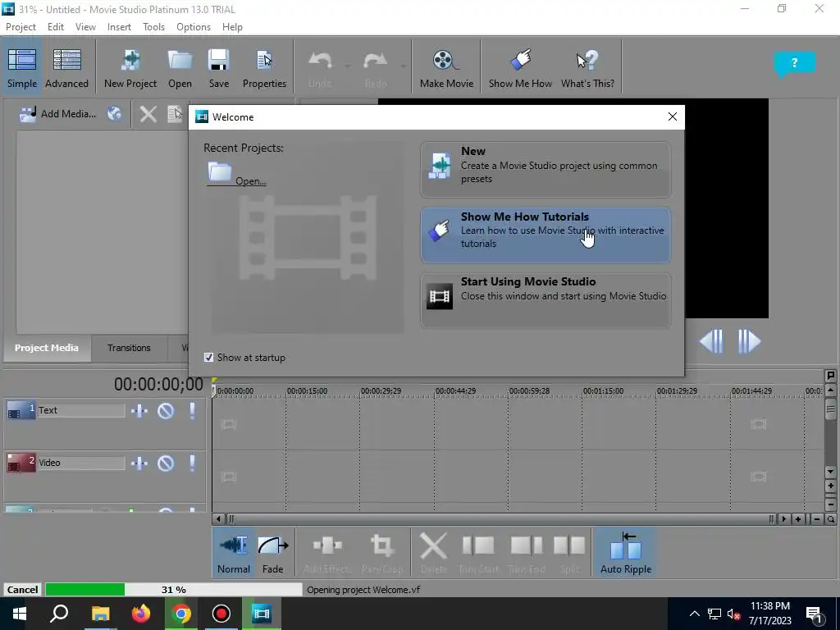Click the Split tool
The width and height of the screenshot is (840, 630).
tap(569, 553)
